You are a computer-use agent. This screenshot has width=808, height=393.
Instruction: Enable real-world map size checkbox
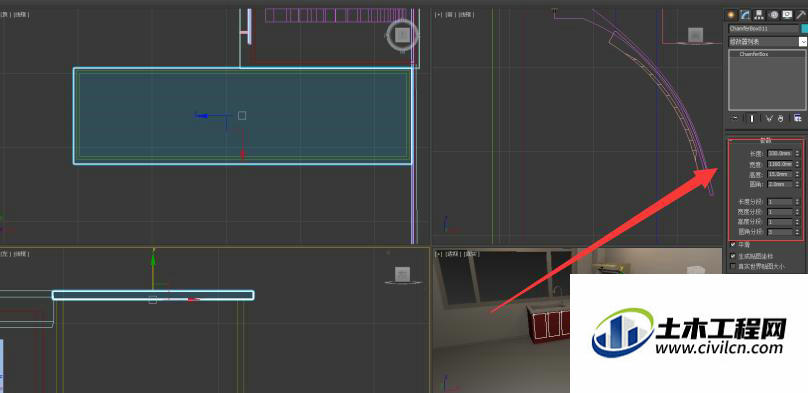click(x=733, y=267)
